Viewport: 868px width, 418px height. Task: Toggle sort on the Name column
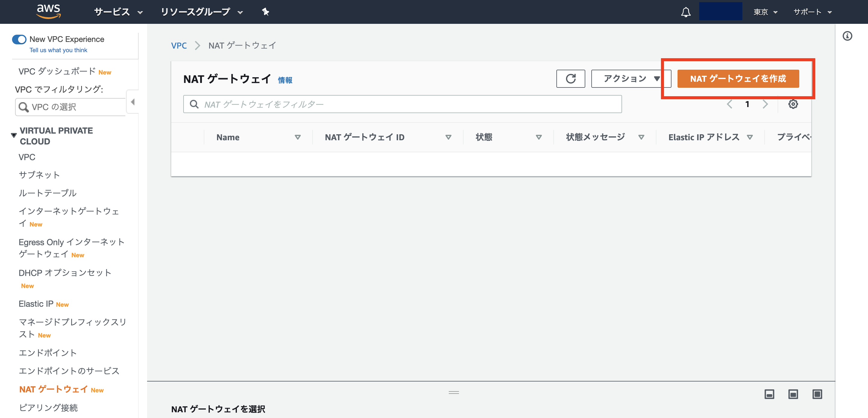coord(298,137)
